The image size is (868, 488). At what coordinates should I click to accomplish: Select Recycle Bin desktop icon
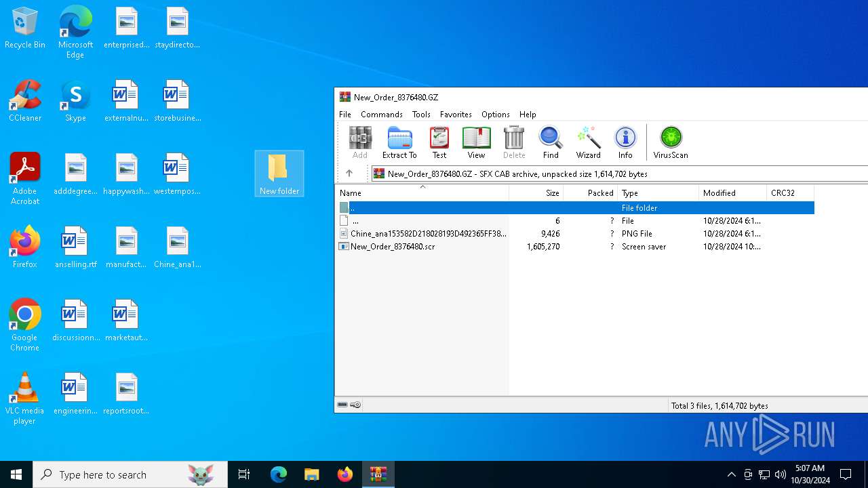(25, 28)
